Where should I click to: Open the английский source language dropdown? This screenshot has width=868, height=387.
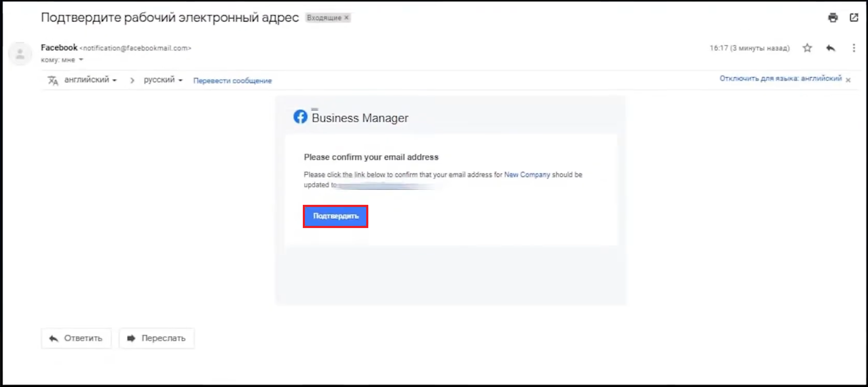91,80
